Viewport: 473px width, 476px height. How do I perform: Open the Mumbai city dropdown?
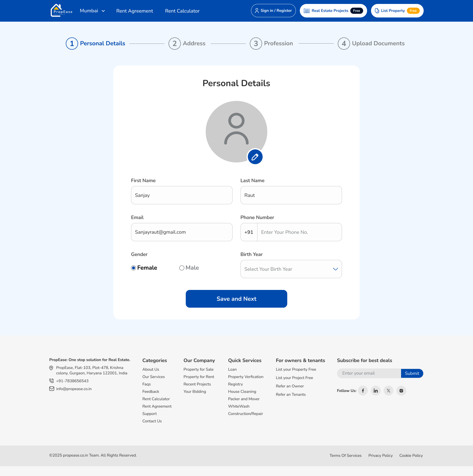click(x=92, y=11)
